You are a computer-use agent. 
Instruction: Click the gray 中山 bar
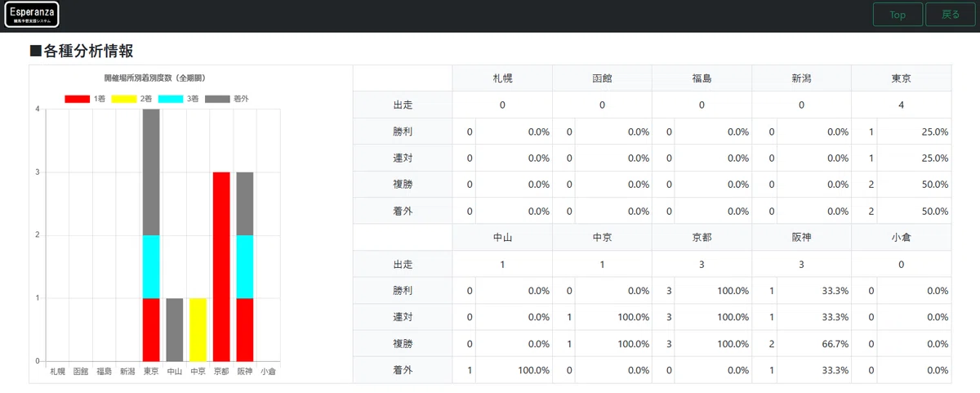[175, 330]
